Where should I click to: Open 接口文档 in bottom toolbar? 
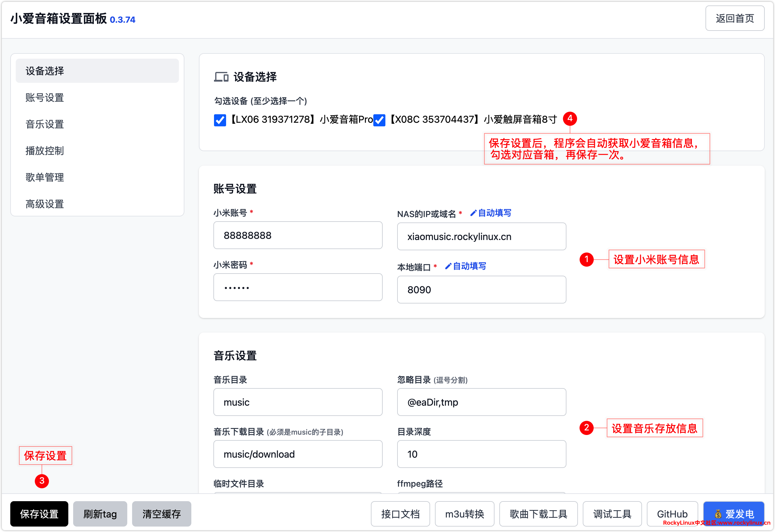click(400, 514)
